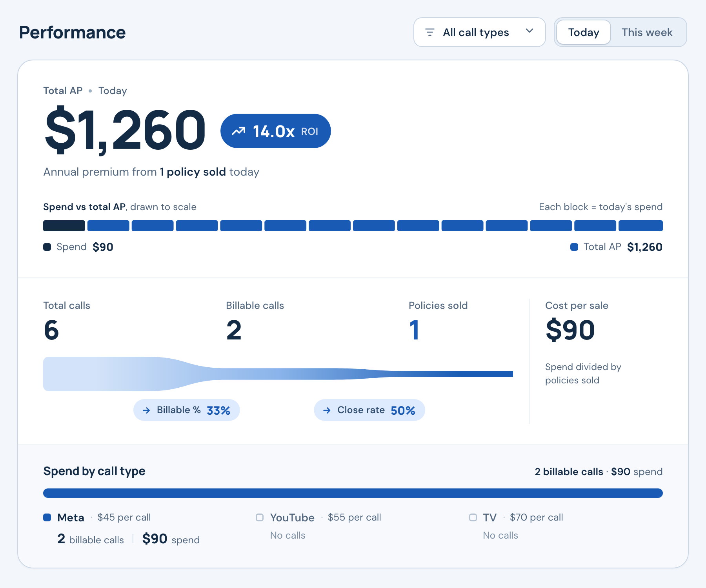Viewport: 706px width, 588px height.
Task: Click the Meta '$45 per call' rate
Action: pyautogui.click(x=124, y=517)
